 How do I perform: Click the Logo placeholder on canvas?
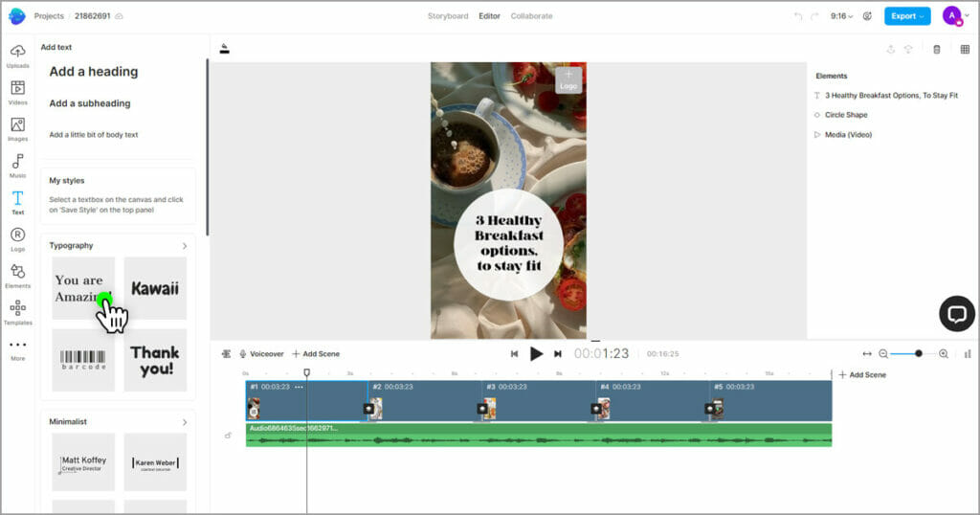[x=568, y=80]
